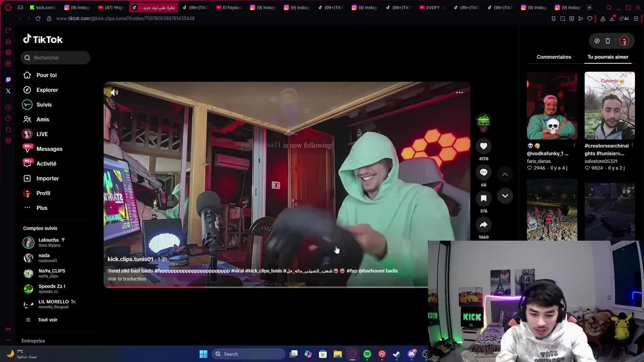Viewport: 644px width, 362px height.
Task: Open the Amis page
Action: tap(36, 119)
